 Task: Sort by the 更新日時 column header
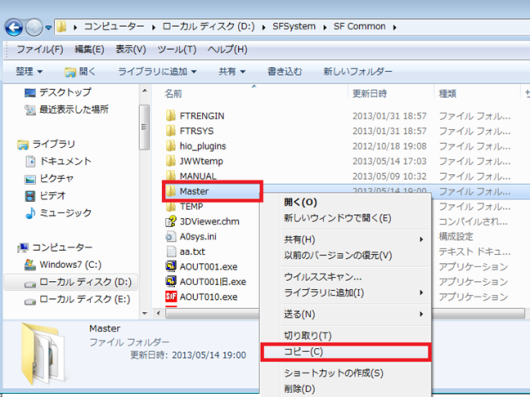click(x=369, y=94)
